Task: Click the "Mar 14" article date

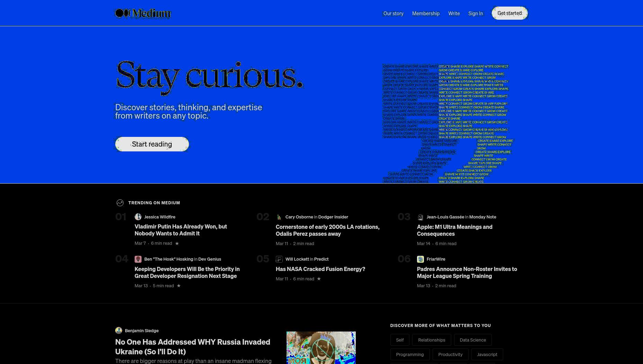Action: coord(424,243)
